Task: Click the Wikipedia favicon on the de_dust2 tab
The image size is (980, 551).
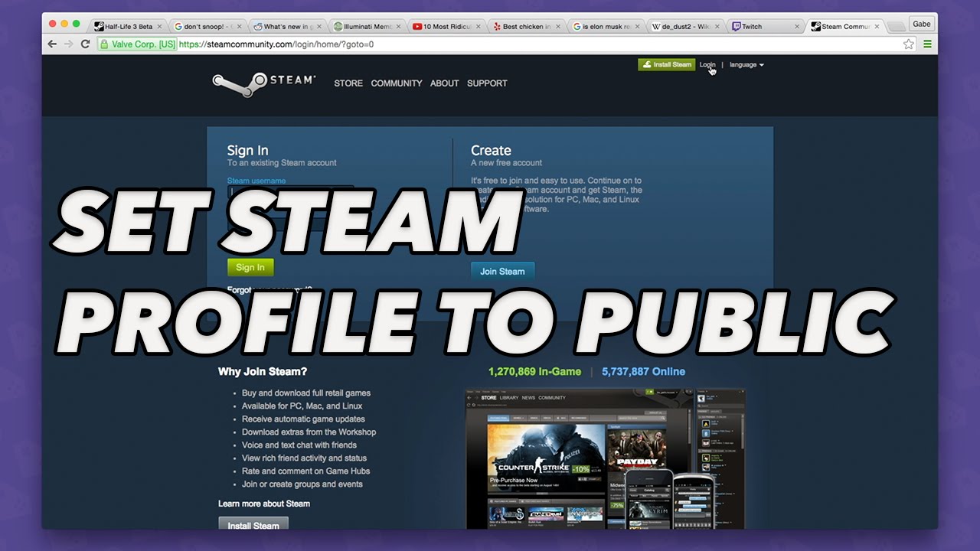Action: tap(656, 27)
